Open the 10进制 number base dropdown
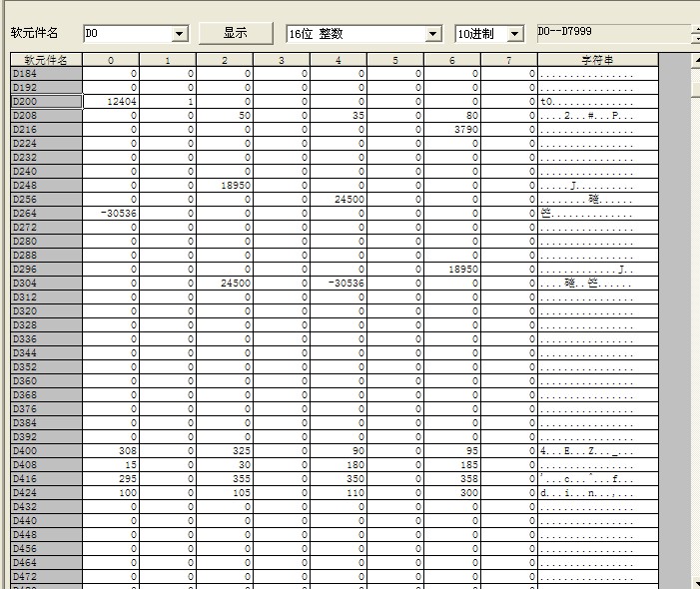The image size is (700, 589). pos(514,34)
